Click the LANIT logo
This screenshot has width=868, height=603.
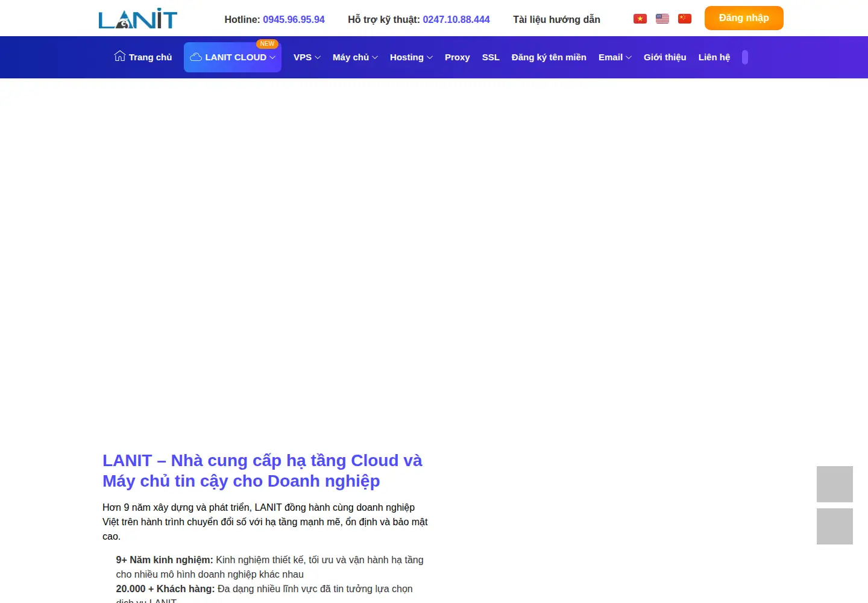point(138,19)
